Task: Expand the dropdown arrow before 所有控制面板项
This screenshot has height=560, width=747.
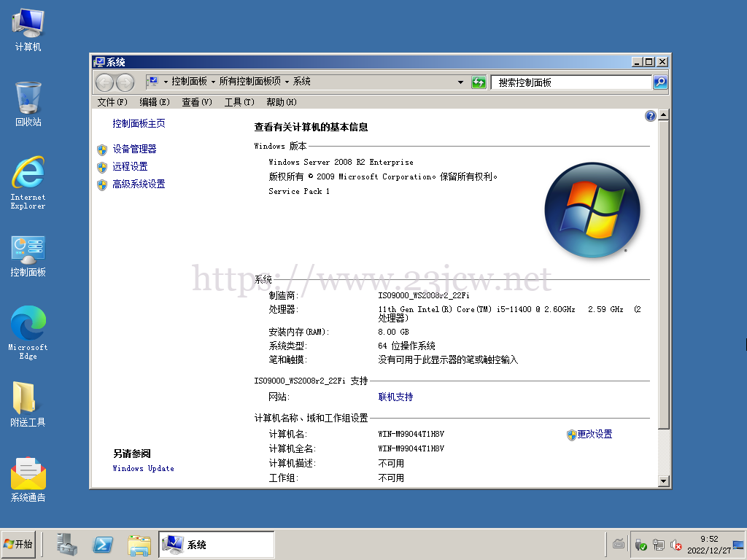Action: coord(213,82)
